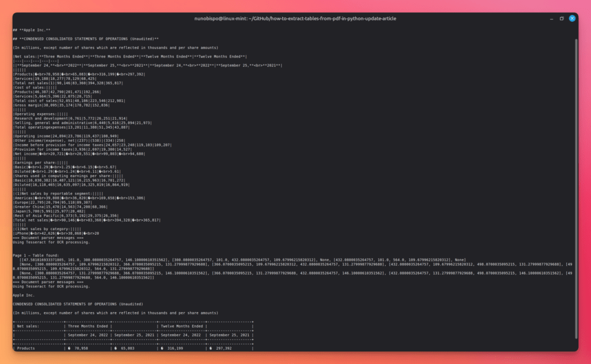Click the 'Diluted|…1.29' earnings row
This screenshot has width=591, height=364.
(67, 172)
